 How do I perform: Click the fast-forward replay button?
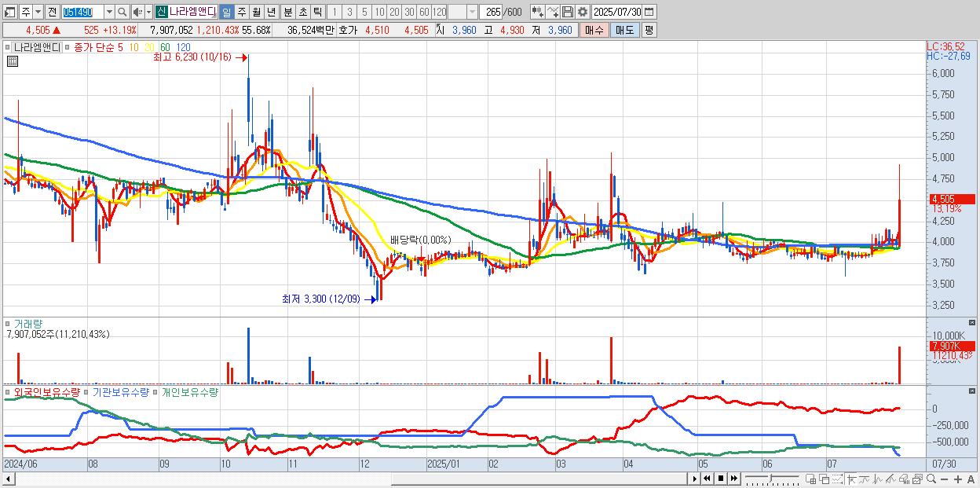(733, 479)
